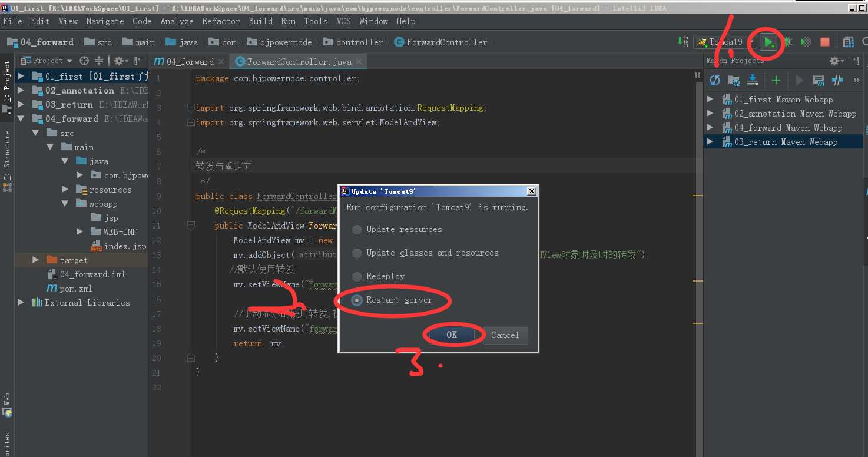The image size is (868, 457).
Task: Click the controller breadcrumb
Action: (x=353, y=42)
